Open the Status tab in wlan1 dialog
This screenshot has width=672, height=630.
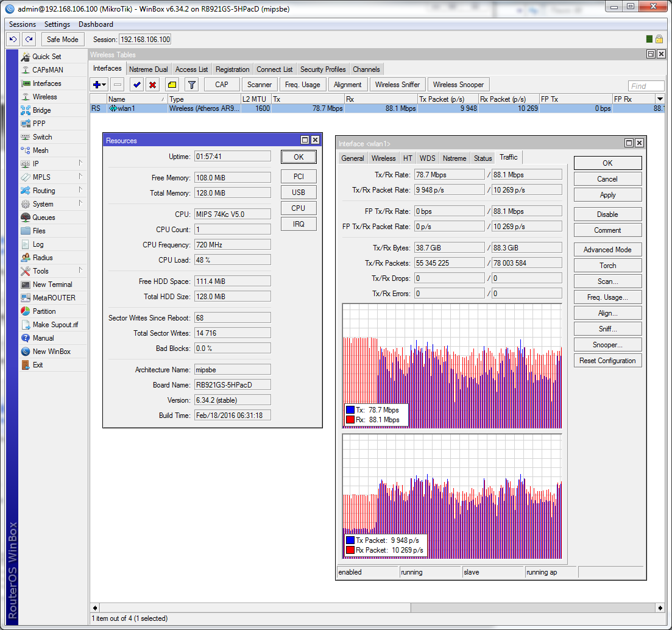[483, 158]
